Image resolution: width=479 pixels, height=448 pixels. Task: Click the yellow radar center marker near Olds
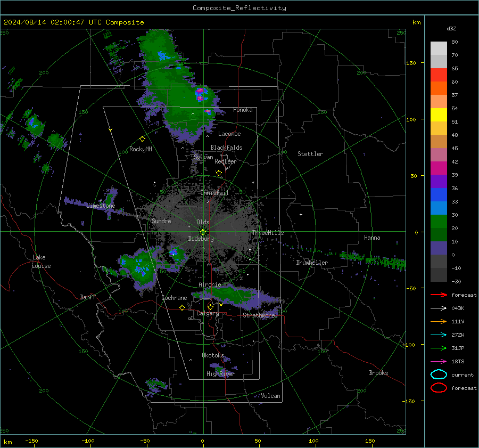[x=203, y=232]
